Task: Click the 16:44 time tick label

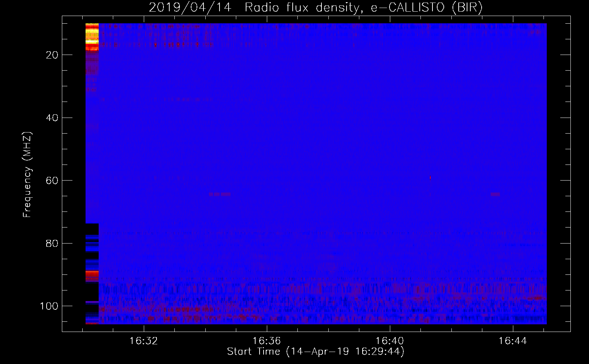Action: point(513,341)
